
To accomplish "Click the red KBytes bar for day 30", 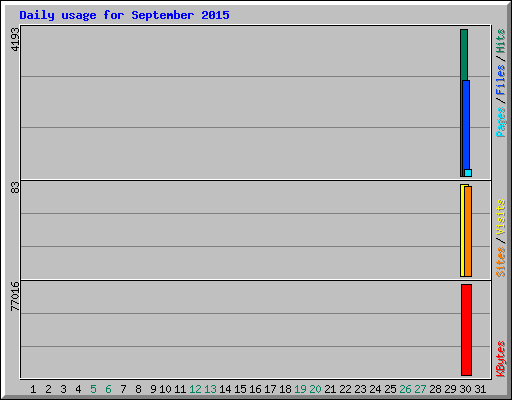I will [x=466, y=330].
